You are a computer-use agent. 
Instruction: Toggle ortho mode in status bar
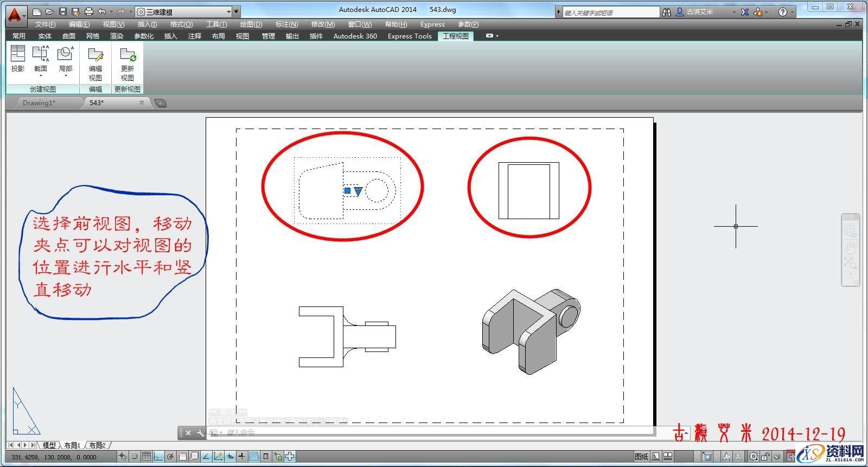(x=158, y=457)
